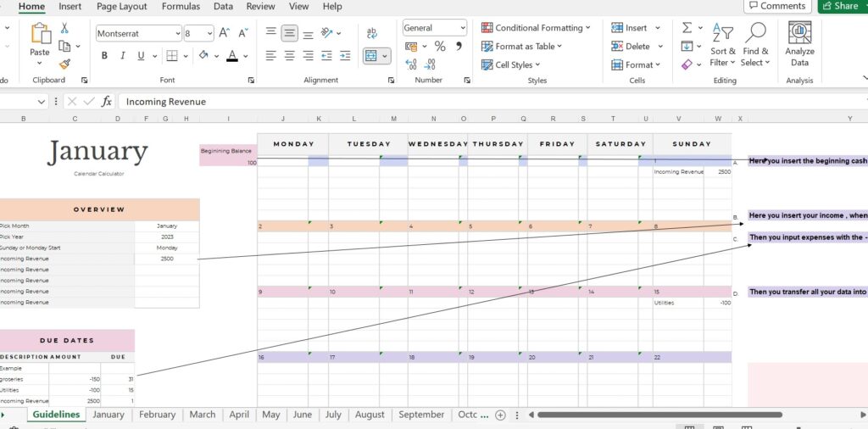Click the insert function fx icon
Image resolution: width=868 pixels, height=429 pixels.
pyautogui.click(x=107, y=102)
